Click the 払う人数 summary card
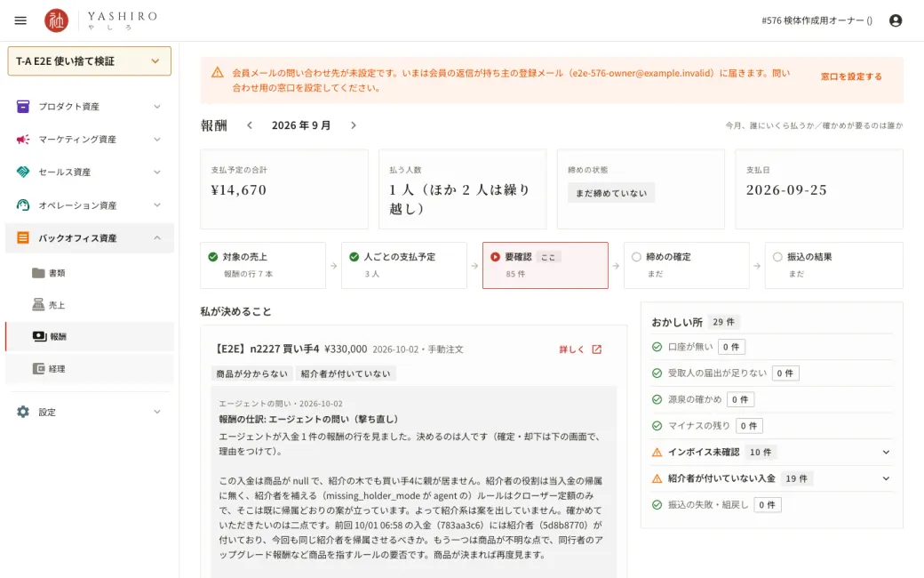The height and width of the screenshot is (578, 924). point(463,189)
